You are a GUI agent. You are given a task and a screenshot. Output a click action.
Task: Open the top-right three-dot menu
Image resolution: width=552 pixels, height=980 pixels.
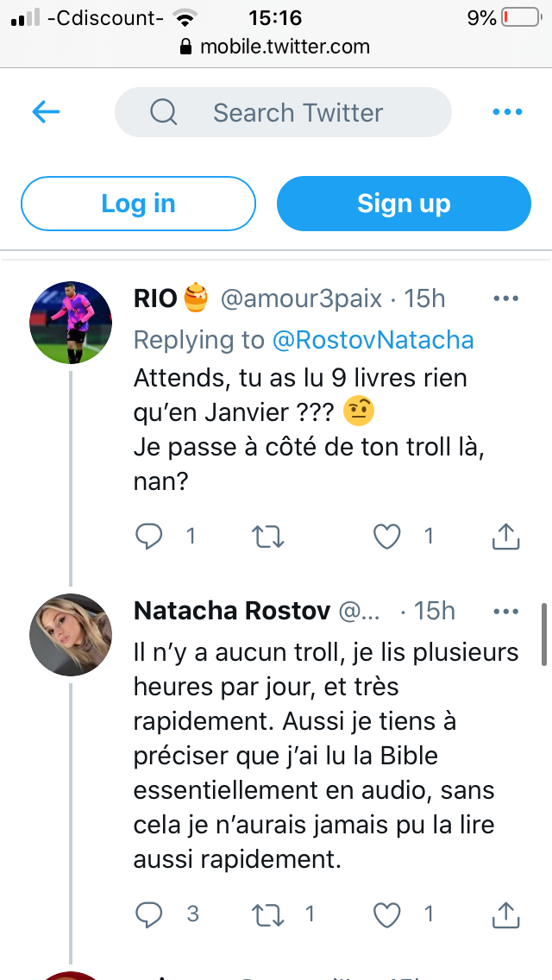507,112
